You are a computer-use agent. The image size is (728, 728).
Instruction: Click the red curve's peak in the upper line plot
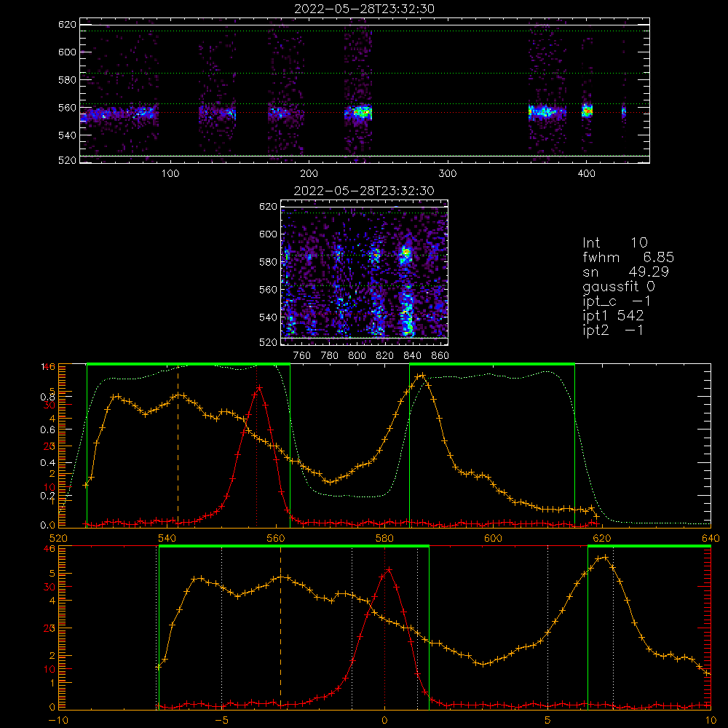click(x=259, y=387)
